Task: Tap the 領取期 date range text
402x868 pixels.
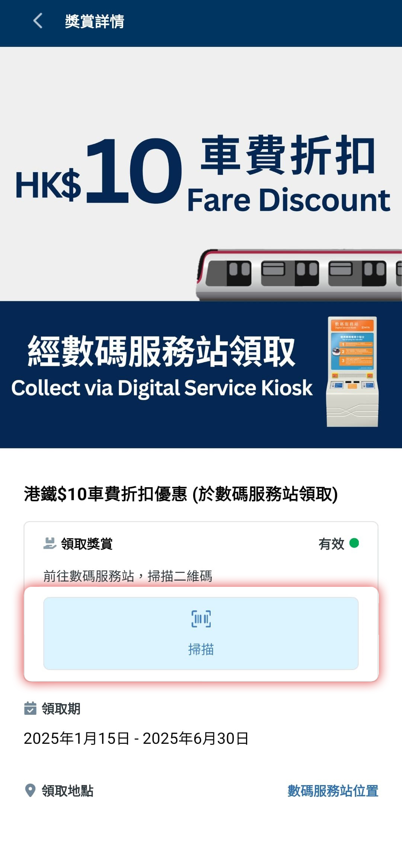Action: click(136, 738)
